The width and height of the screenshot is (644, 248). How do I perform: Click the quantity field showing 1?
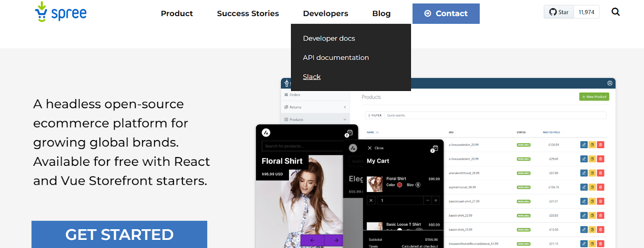(x=400, y=200)
